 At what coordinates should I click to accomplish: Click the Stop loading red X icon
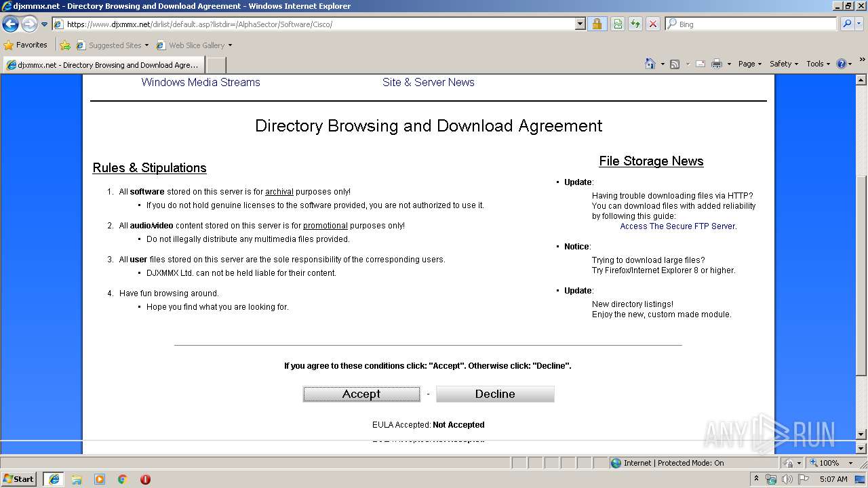(x=653, y=24)
